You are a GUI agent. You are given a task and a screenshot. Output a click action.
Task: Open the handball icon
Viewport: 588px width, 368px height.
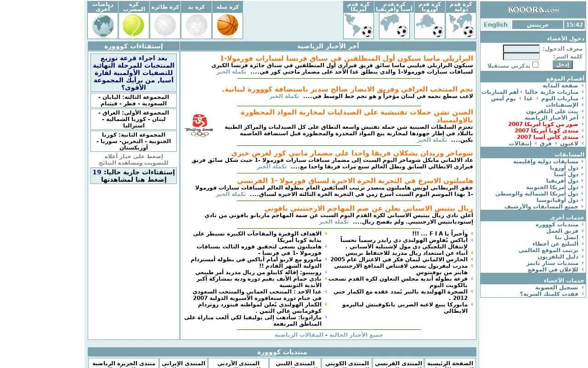tap(196, 26)
